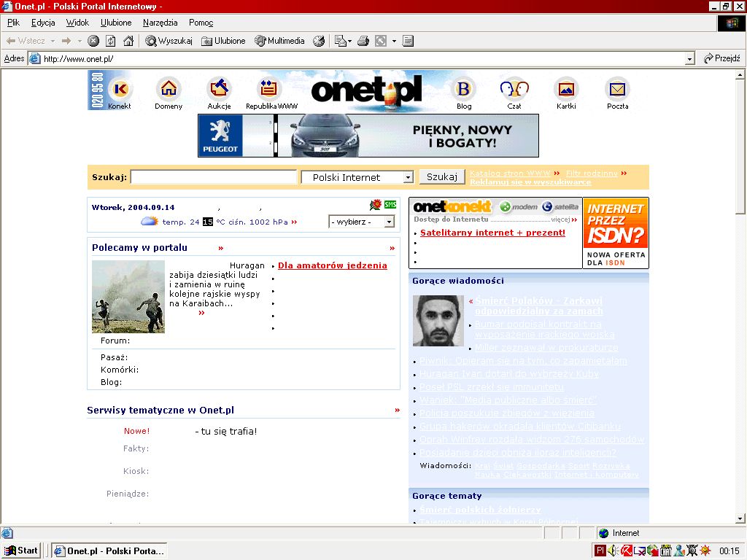The height and width of the screenshot is (560, 747).
Task: Open the '- wybierz -' city dropdown
Action: point(389,222)
